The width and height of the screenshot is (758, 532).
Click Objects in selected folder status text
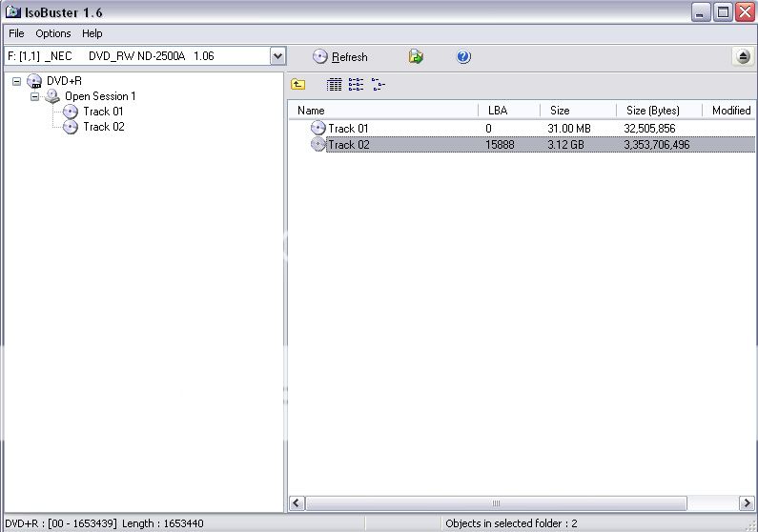point(511,523)
